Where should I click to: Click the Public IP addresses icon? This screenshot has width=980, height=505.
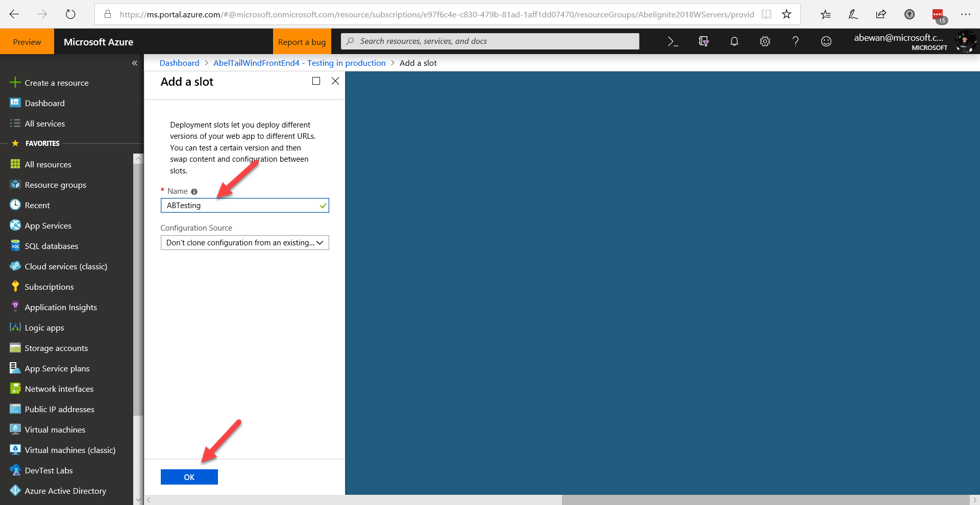tap(15, 409)
